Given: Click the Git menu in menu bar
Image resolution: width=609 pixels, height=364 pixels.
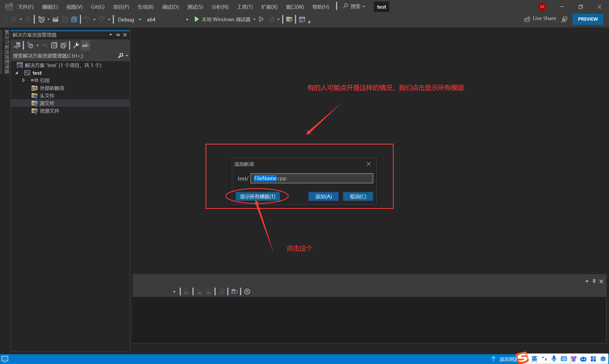Looking at the screenshot, I should (x=98, y=7).
